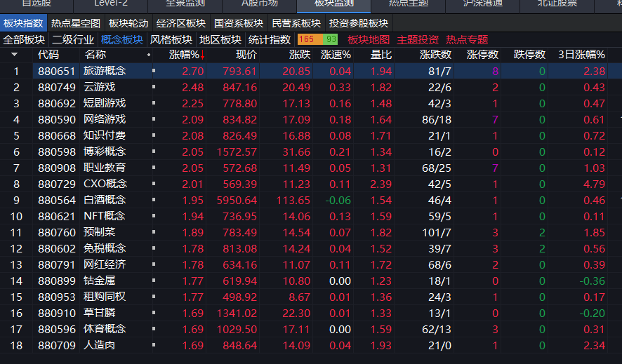Sort by the 3日涨幅% column header
622x364 pixels.
click(x=581, y=55)
